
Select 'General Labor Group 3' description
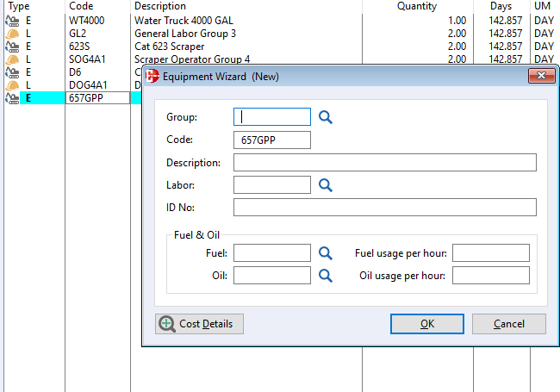[185, 34]
